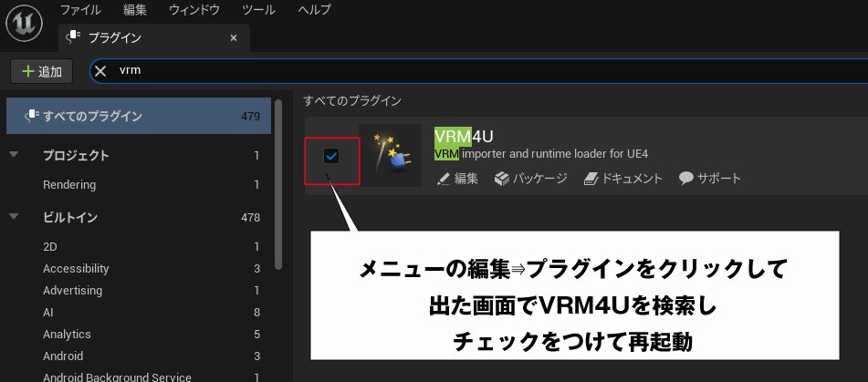Click the 479 plugin count
The height and width of the screenshot is (382, 868).
[251, 117]
